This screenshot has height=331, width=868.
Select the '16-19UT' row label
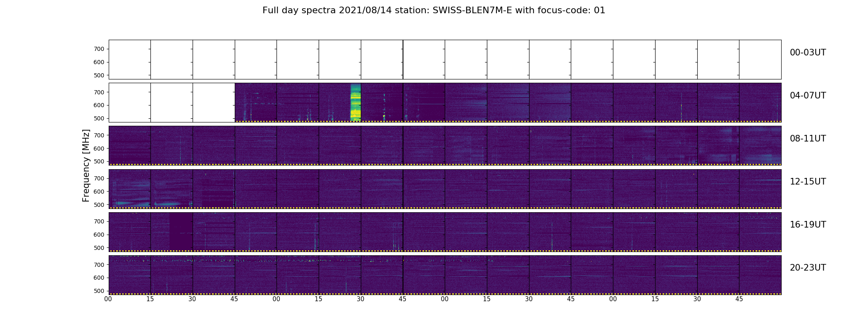(x=808, y=225)
